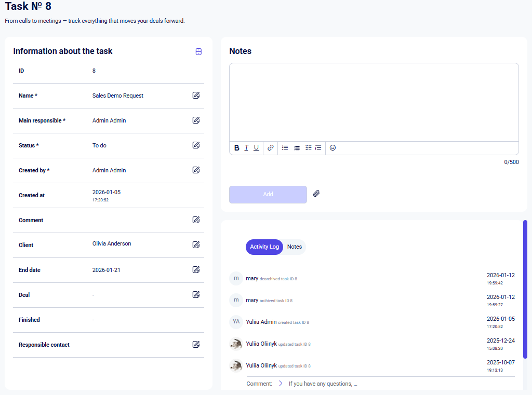Toggle italic formatting in Notes editor
This screenshot has height=395, width=532.
(x=246, y=148)
